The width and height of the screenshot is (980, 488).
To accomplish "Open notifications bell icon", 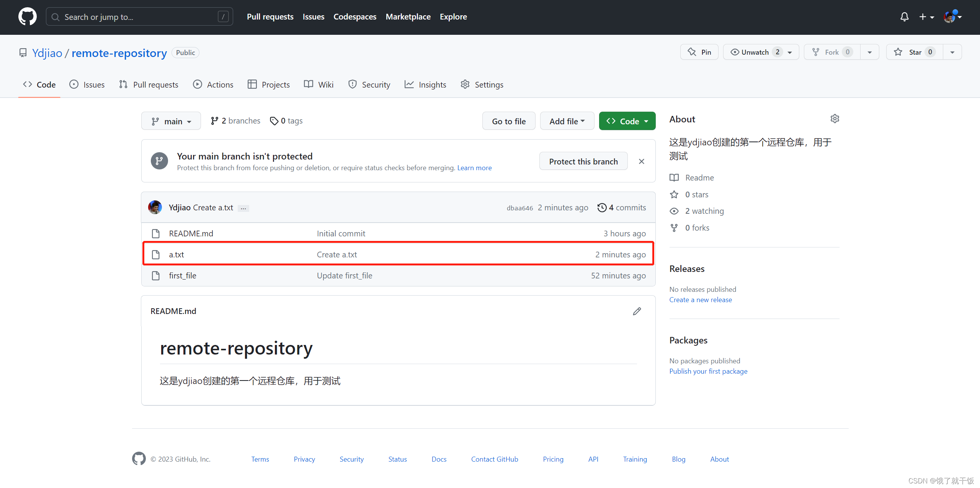I will coord(904,17).
